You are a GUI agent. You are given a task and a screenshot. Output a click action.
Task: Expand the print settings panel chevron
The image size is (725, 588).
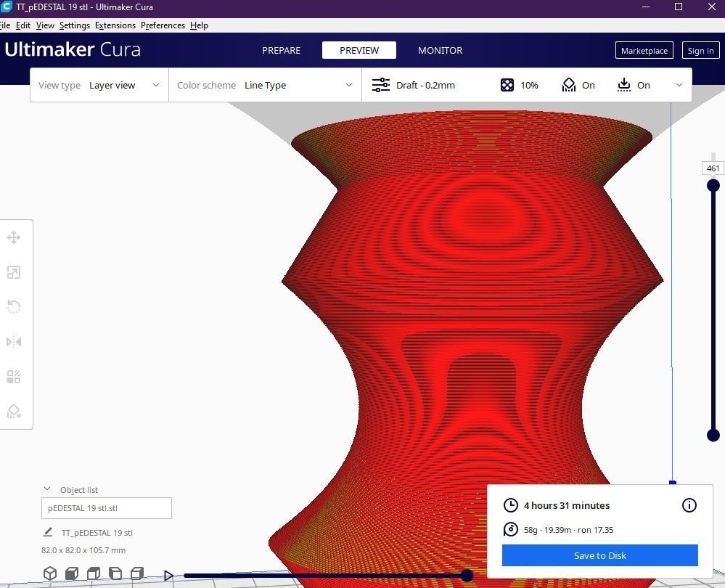679,85
